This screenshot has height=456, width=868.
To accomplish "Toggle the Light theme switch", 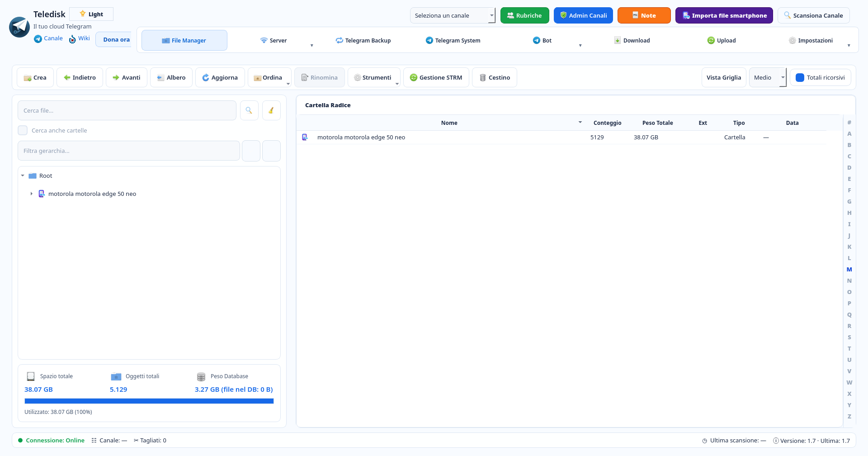I will 91,14.
